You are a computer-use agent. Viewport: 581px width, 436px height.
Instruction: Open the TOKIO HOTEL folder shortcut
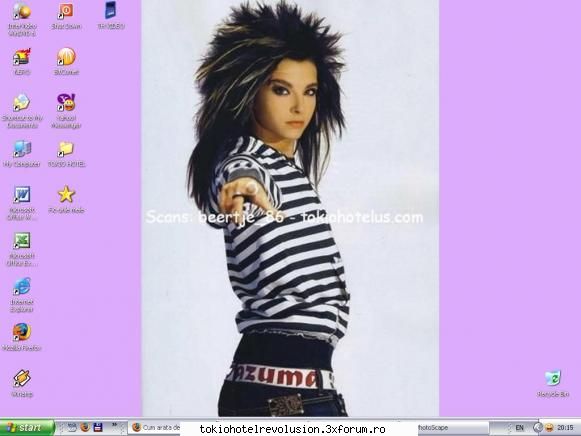coord(66,153)
